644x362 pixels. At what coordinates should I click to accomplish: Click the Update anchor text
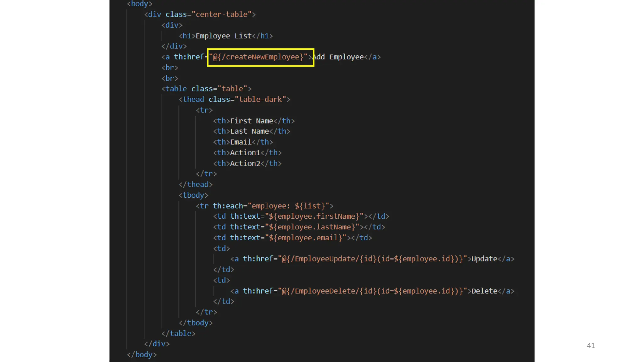tap(484, 259)
